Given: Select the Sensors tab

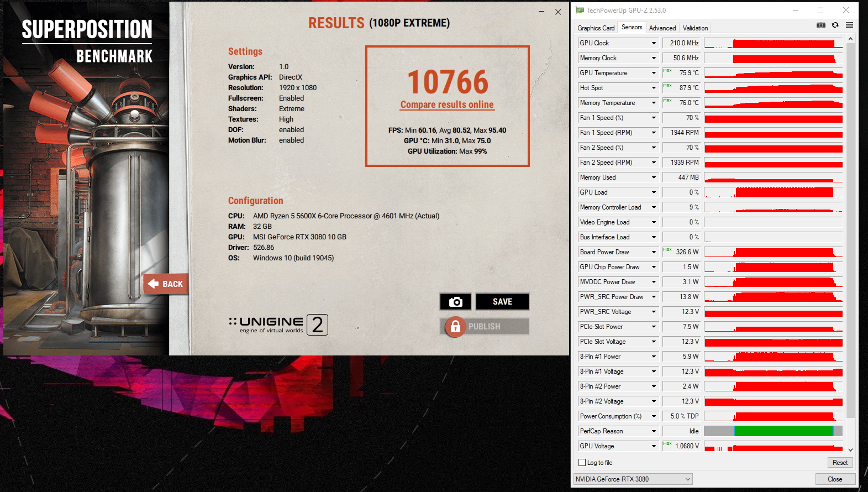Looking at the screenshot, I should [x=632, y=27].
